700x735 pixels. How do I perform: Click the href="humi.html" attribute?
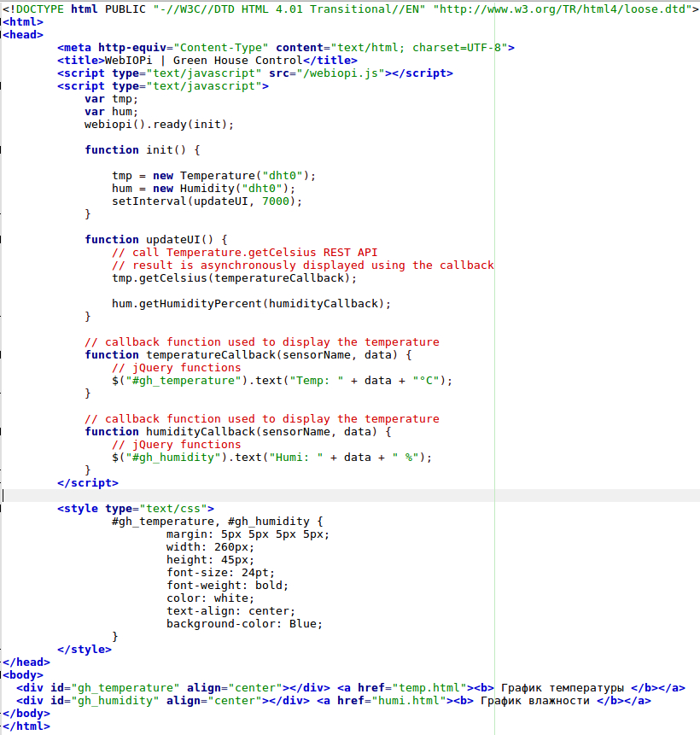point(392,701)
